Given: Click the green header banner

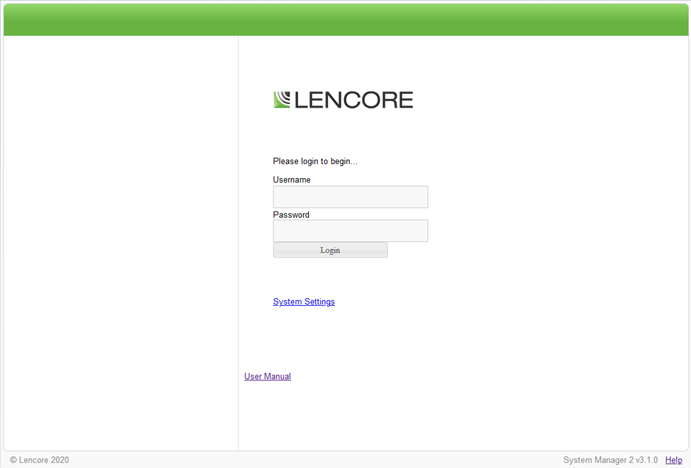Looking at the screenshot, I should [x=345, y=19].
